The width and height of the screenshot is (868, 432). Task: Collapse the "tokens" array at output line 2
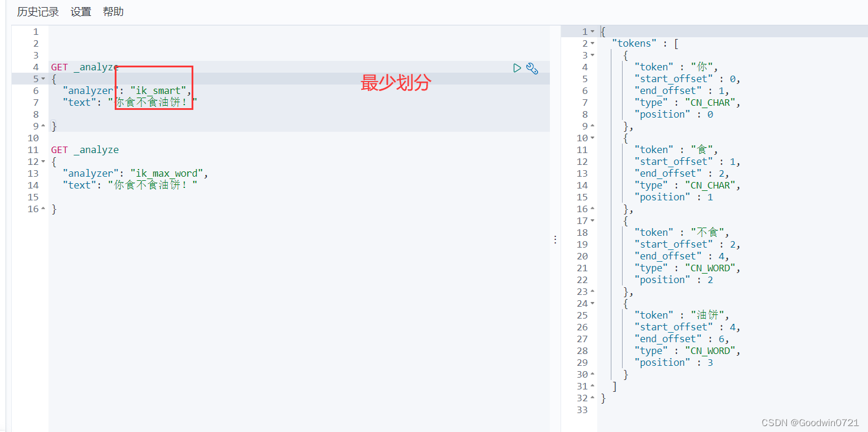(592, 43)
